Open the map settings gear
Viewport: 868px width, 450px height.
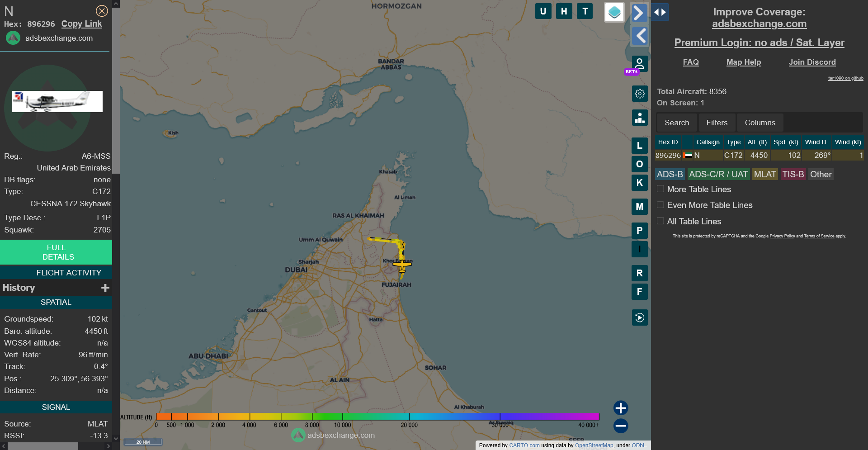tap(640, 94)
